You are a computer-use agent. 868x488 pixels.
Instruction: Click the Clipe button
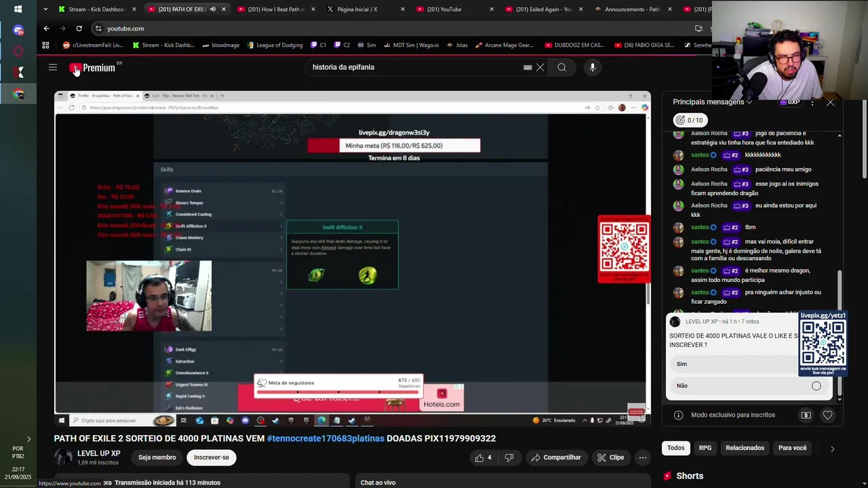610,457
